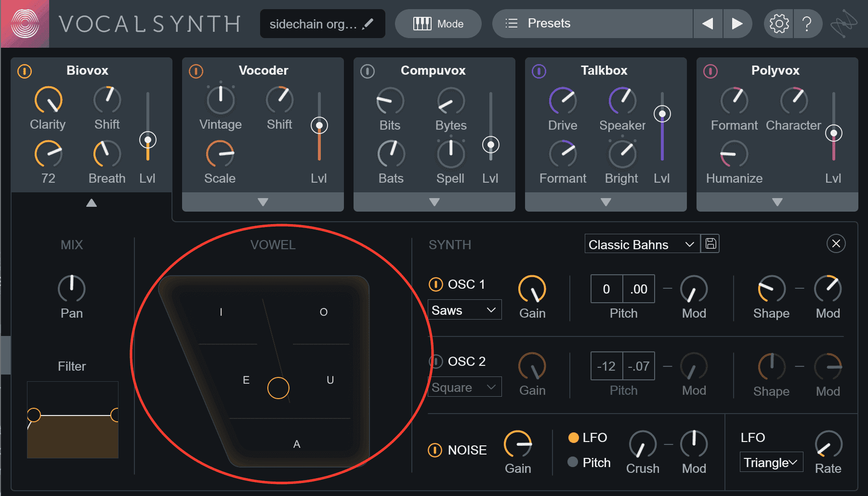The height and width of the screenshot is (496, 868).
Task: Toggle Polyvox module power
Action: (710, 71)
